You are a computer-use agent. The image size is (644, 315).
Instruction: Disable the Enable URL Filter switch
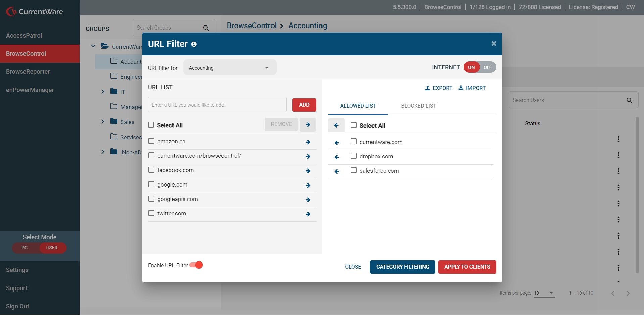coord(196,265)
